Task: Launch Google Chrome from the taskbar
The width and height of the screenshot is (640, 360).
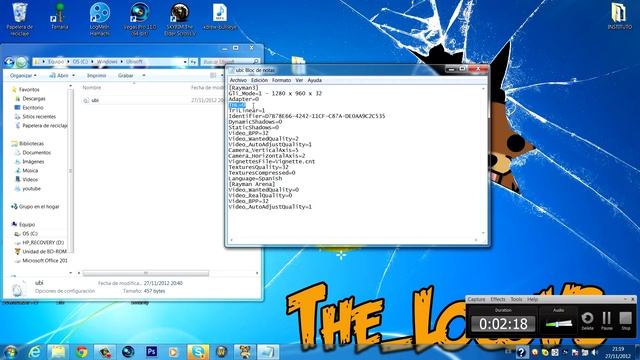Action: [x=82, y=352]
